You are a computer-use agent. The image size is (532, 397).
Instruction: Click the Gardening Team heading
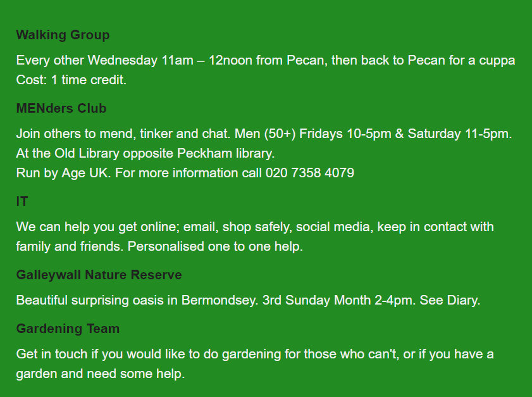point(68,329)
